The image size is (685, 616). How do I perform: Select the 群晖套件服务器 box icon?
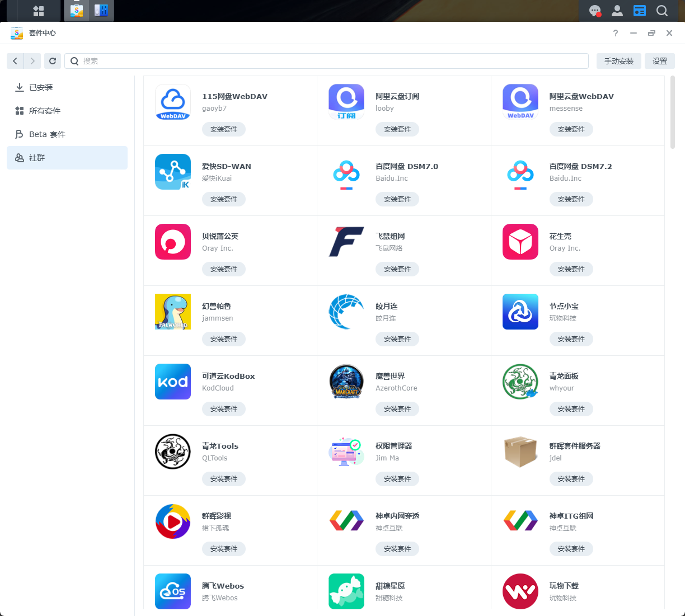[520, 452]
